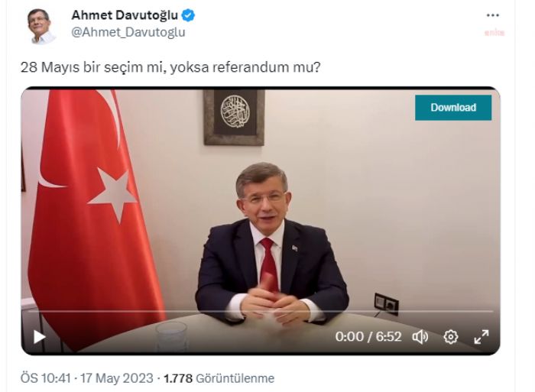Open the three-dot more options menu
This screenshot has width=535, height=392.
tap(493, 15)
